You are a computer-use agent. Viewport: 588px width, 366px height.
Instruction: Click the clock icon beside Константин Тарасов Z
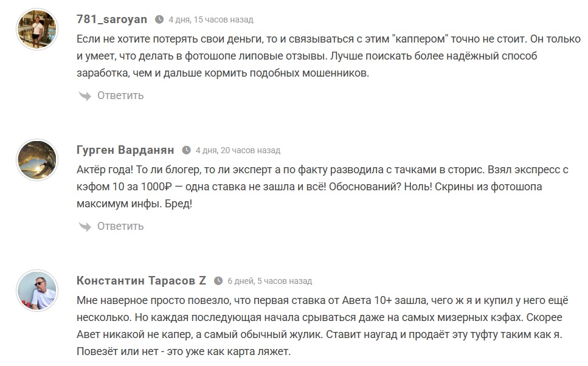click(x=218, y=281)
